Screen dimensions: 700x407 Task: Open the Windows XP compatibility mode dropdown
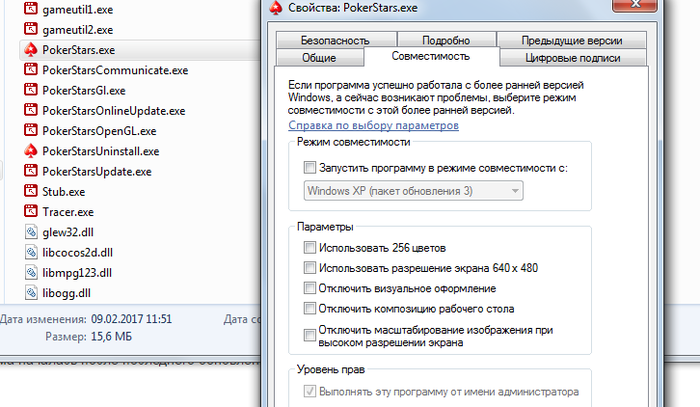click(413, 191)
